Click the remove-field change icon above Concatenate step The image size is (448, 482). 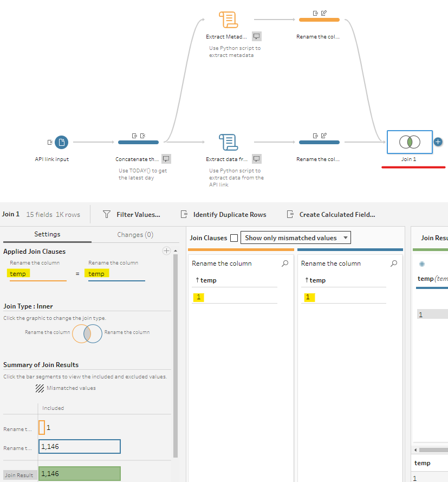pos(143,136)
